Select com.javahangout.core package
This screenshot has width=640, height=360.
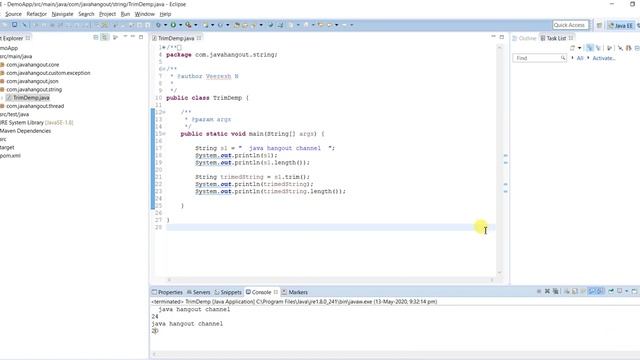[32, 64]
